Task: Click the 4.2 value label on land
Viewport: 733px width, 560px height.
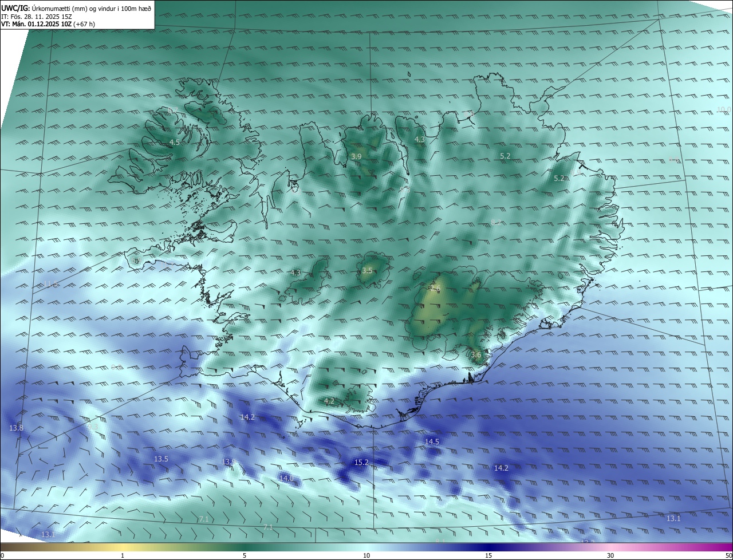Action: click(x=329, y=401)
